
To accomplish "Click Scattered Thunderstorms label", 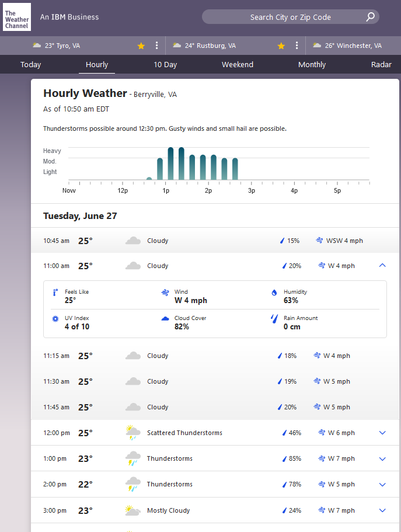I will click(x=184, y=433).
